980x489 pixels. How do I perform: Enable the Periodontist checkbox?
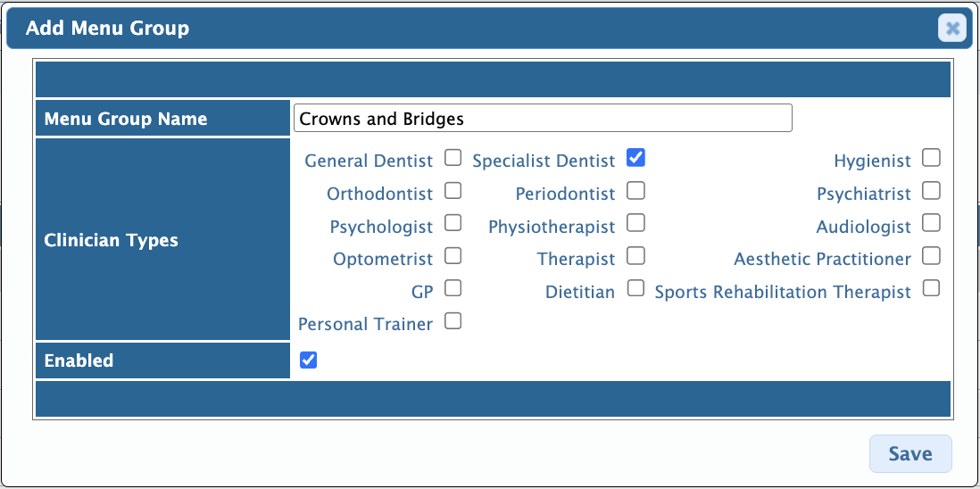[635, 190]
